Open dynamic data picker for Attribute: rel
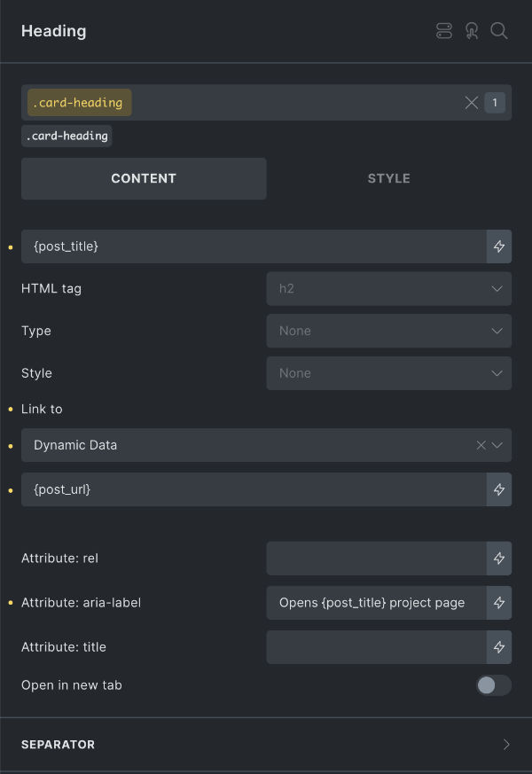532x774 pixels. pyautogui.click(x=499, y=558)
